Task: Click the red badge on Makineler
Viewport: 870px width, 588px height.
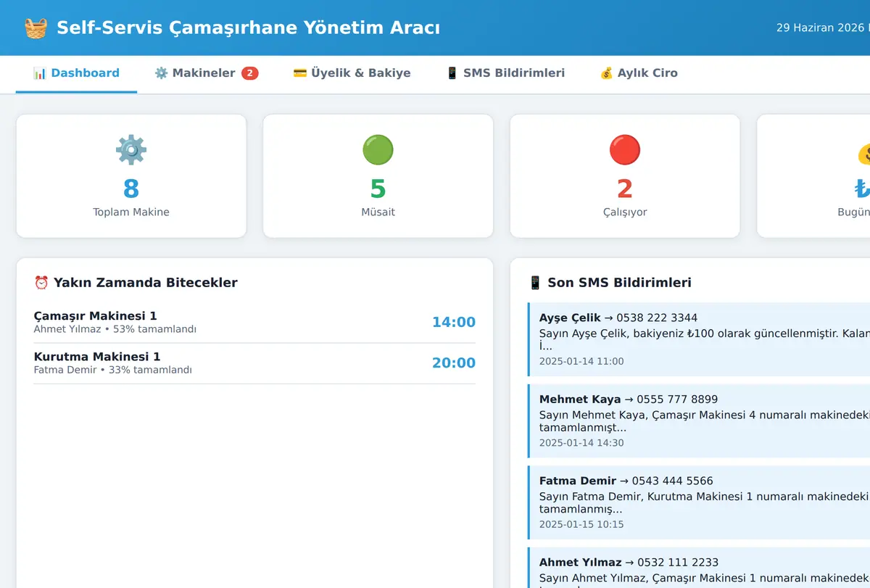Action: click(249, 73)
